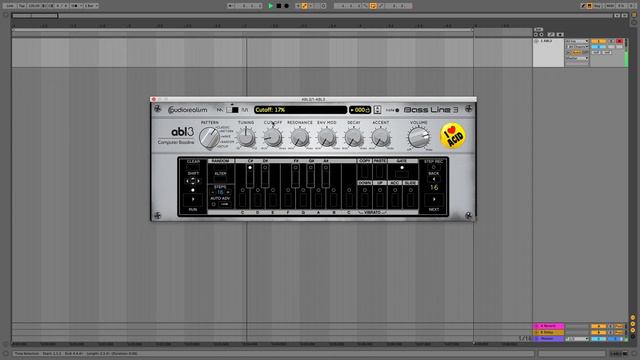
Task: Flip the waveform selector switch
Action: [232, 110]
